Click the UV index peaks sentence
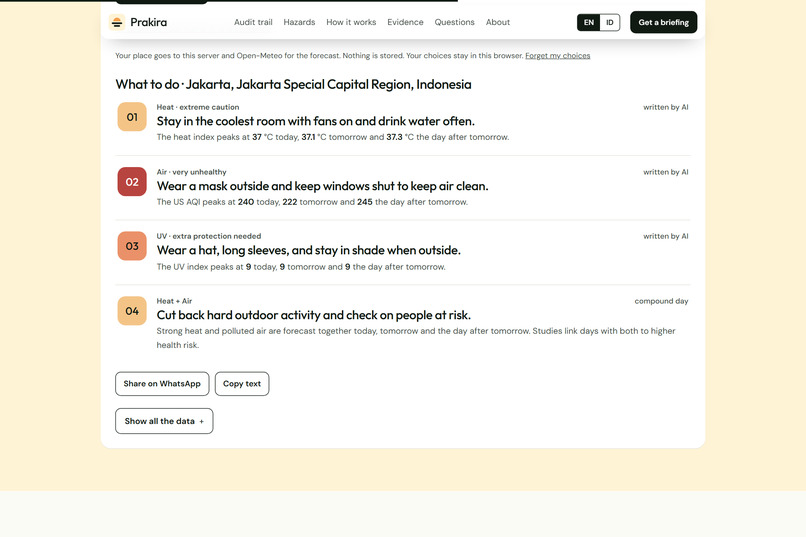This screenshot has width=806, height=537. [301, 267]
